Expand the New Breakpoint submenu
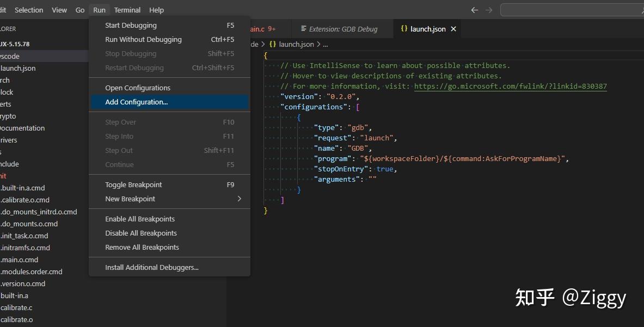This screenshot has width=644, height=327. (131, 199)
